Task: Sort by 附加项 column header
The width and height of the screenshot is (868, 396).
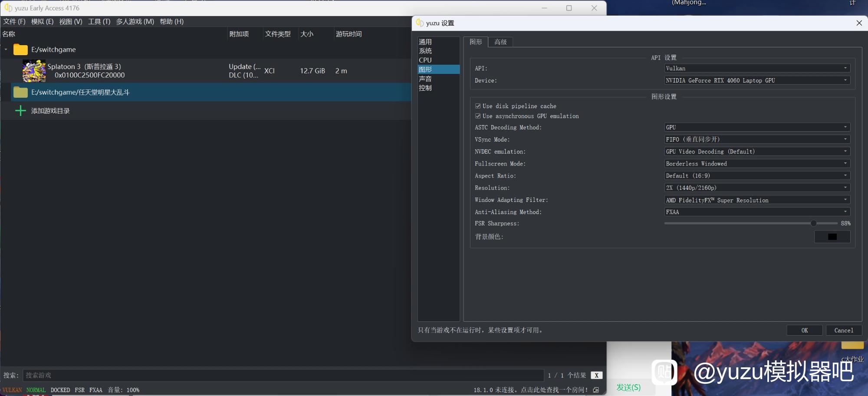Action: [245, 34]
